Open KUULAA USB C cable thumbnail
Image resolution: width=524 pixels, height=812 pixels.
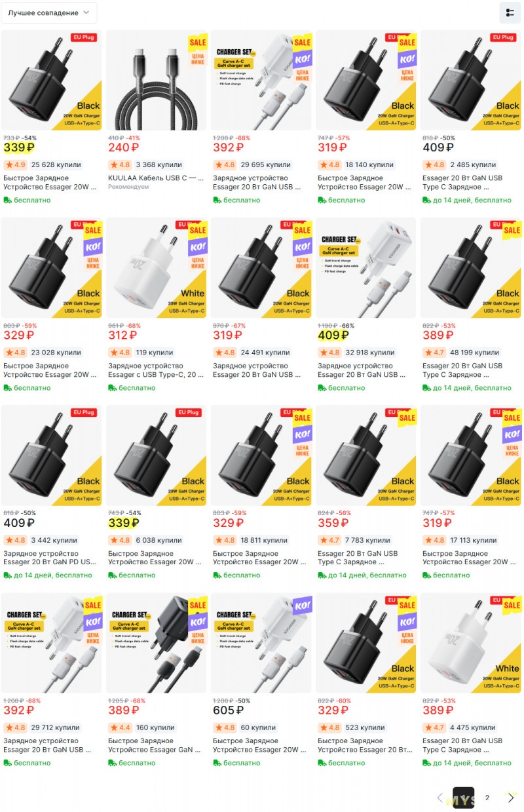point(156,80)
